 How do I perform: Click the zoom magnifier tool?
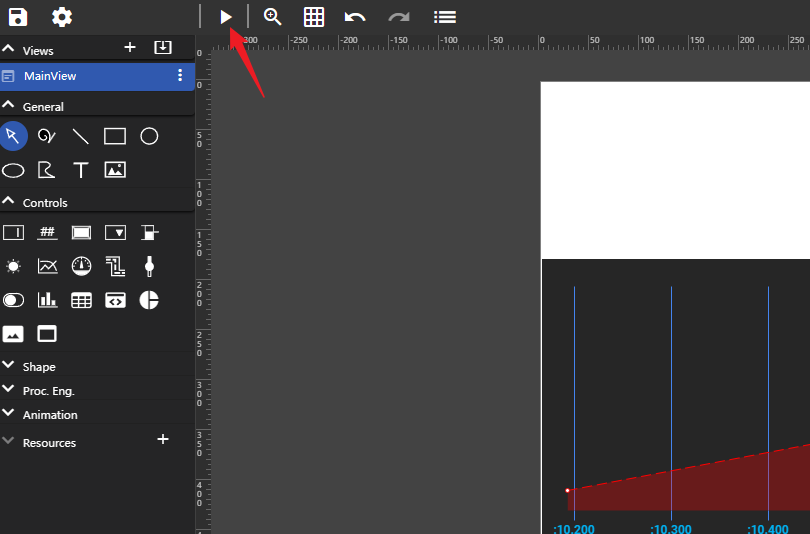click(x=272, y=17)
